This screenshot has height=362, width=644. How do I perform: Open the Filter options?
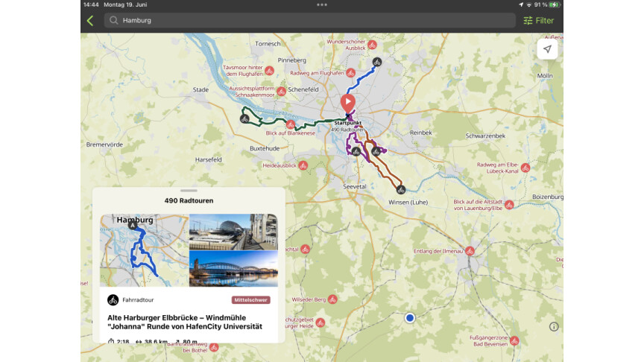538,21
